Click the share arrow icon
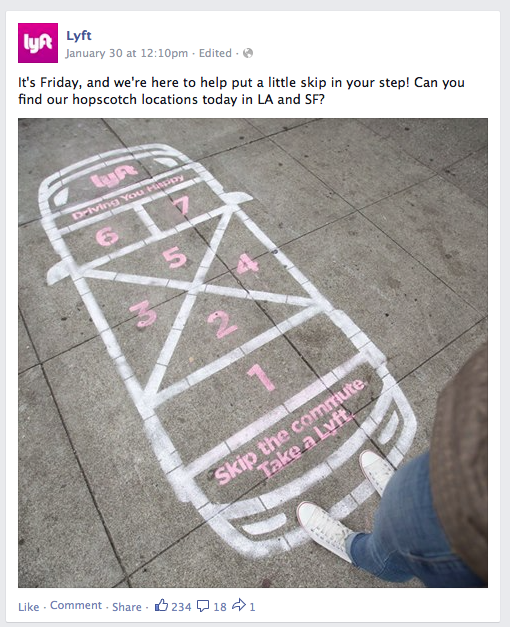Image resolution: width=510 pixels, height=627 pixels. click(x=239, y=605)
